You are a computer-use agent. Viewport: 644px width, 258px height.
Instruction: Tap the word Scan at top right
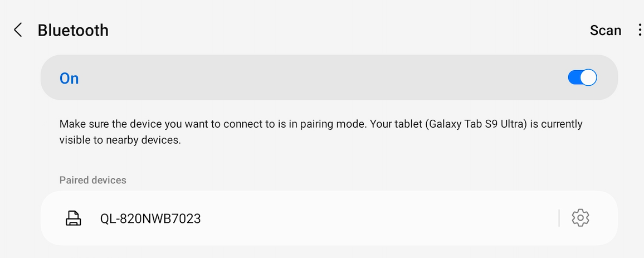[x=606, y=31]
